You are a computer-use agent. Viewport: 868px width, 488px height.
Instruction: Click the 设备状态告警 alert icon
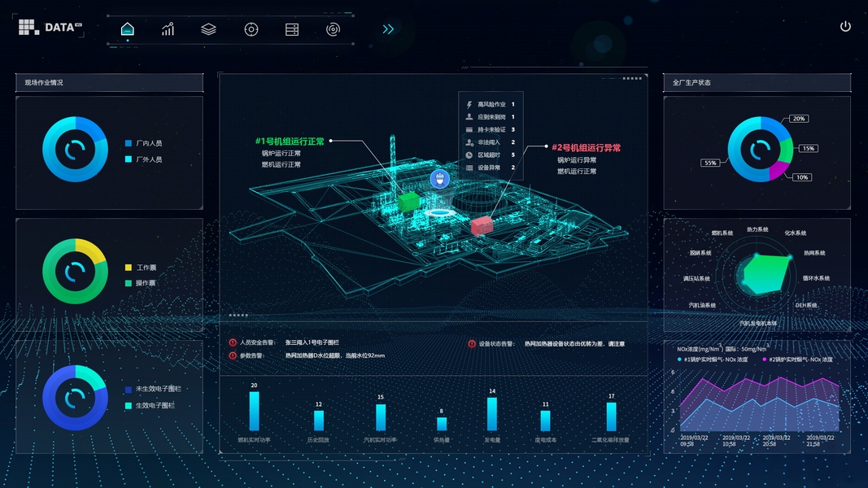(x=472, y=343)
